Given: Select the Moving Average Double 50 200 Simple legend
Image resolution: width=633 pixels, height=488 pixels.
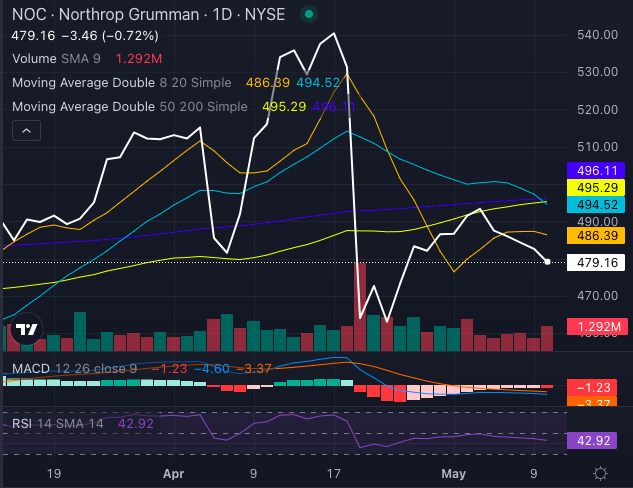Looking at the screenshot, I should [130, 107].
